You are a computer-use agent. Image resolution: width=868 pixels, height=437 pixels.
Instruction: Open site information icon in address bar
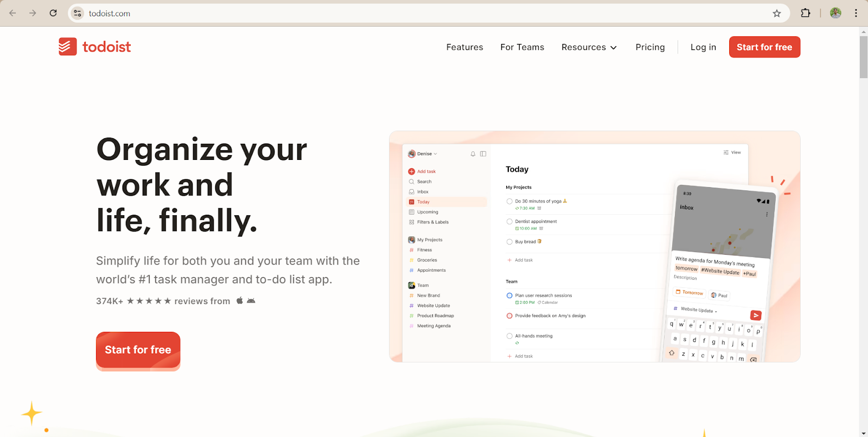78,13
